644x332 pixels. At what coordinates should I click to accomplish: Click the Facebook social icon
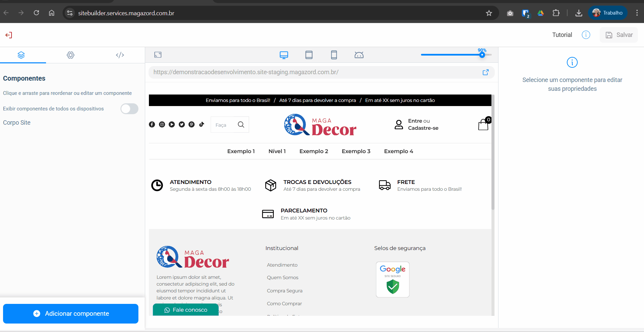pos(152,124)
